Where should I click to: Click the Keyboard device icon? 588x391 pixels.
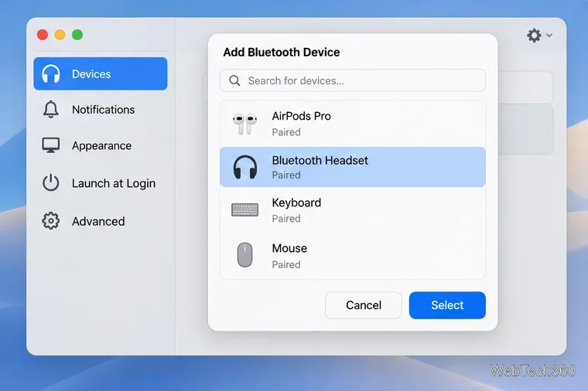tap(245, 209)
